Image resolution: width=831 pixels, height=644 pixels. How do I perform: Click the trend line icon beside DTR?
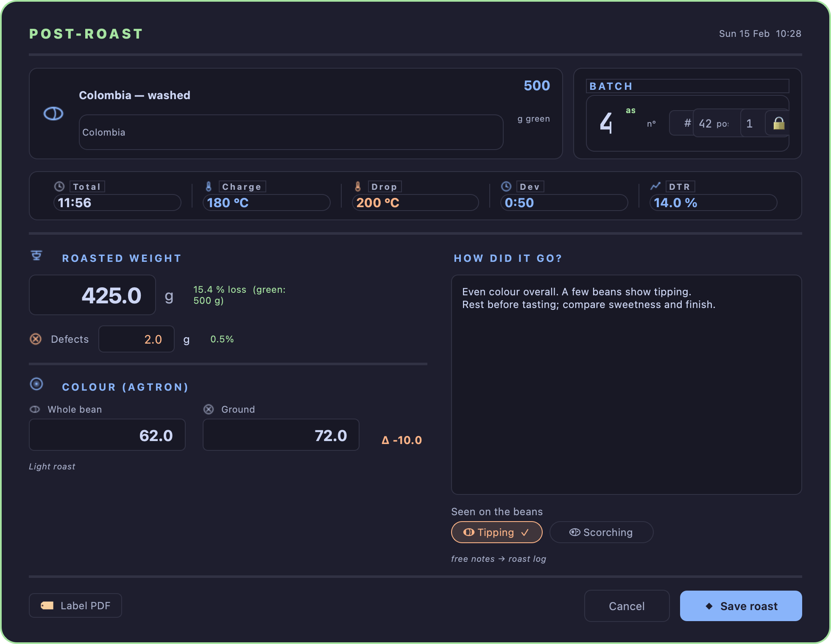[655, 186]
